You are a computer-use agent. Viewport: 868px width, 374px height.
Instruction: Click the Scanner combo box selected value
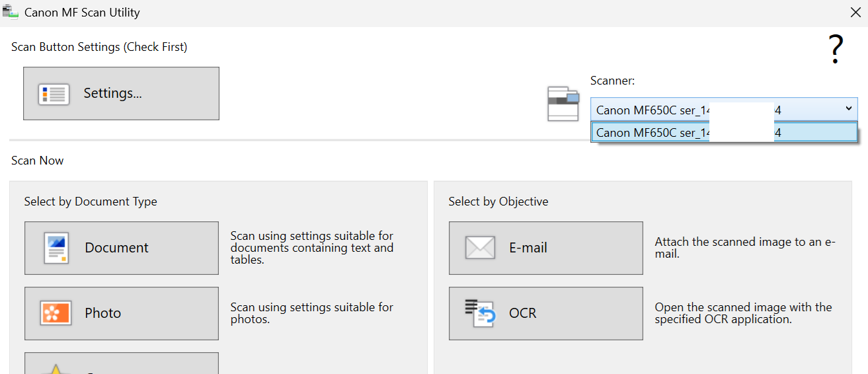coord(688,110)
